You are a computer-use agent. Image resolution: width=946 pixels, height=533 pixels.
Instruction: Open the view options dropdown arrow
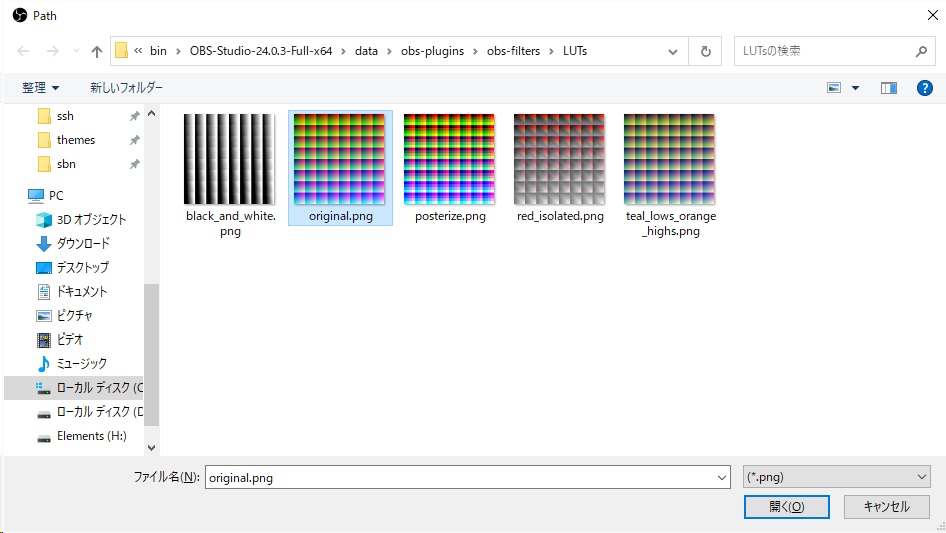855,88
